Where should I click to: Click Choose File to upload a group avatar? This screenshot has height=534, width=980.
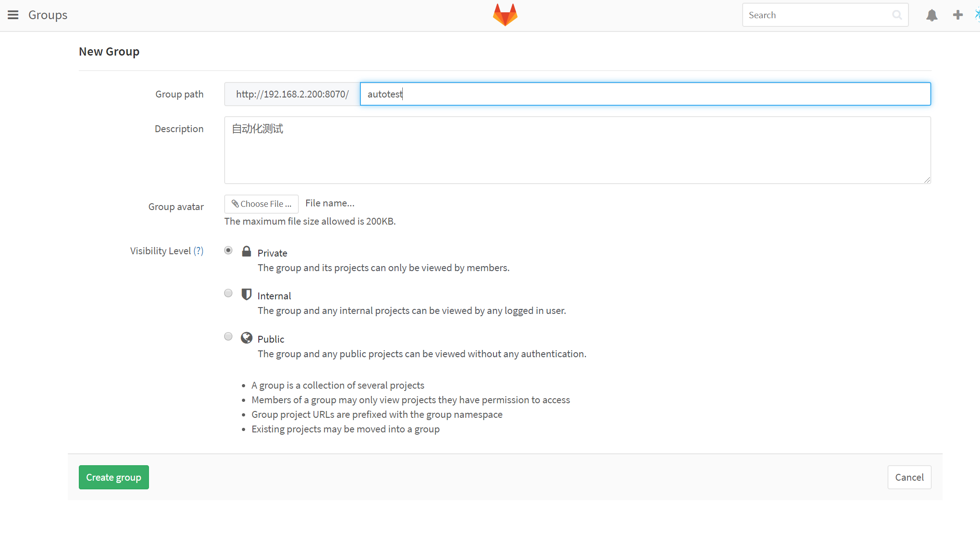[x=261, y=204]
